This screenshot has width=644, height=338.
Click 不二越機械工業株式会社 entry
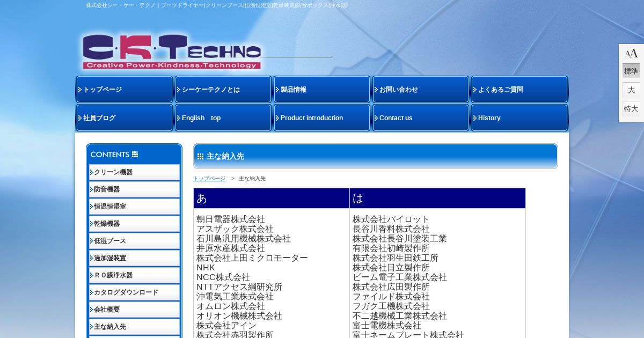pos(400,316)
